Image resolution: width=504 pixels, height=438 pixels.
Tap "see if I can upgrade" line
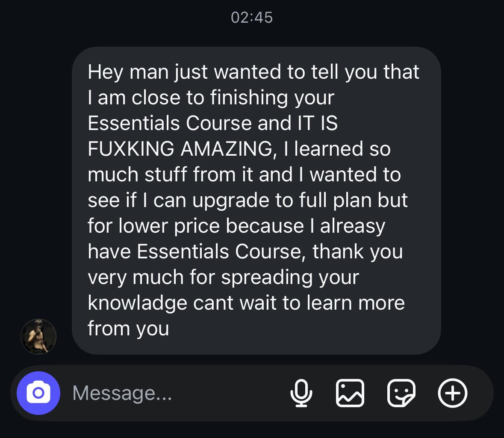coord(248,200)
